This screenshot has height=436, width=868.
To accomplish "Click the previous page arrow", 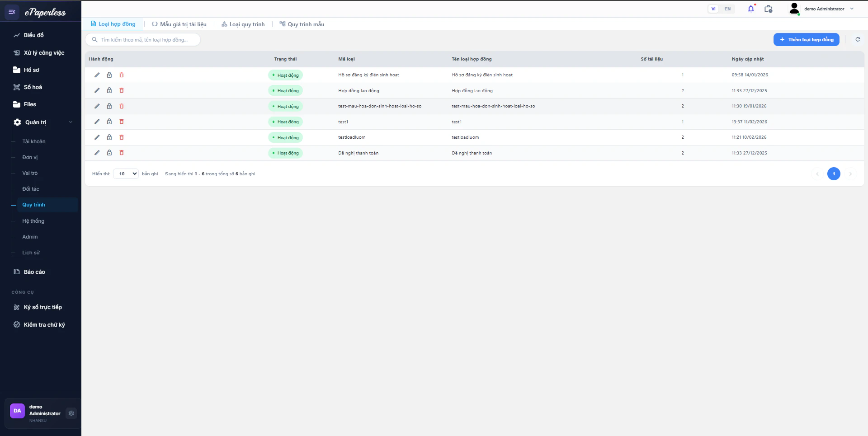I will (817, 173).
